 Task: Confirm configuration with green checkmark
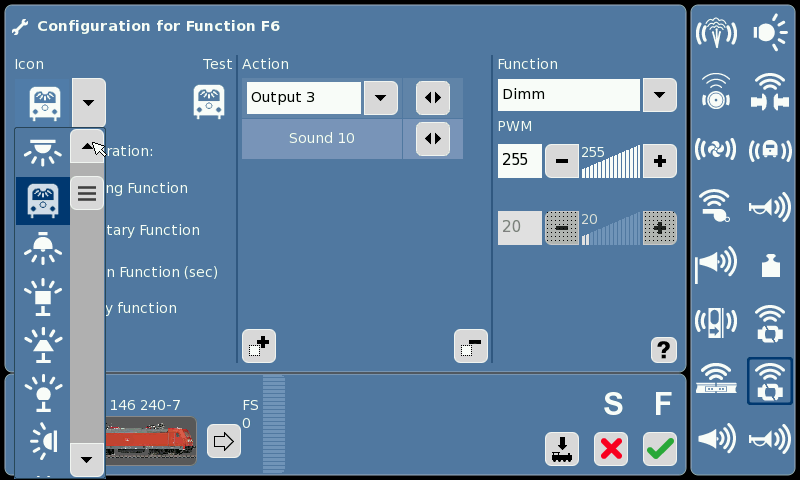(x=660, y=449)
